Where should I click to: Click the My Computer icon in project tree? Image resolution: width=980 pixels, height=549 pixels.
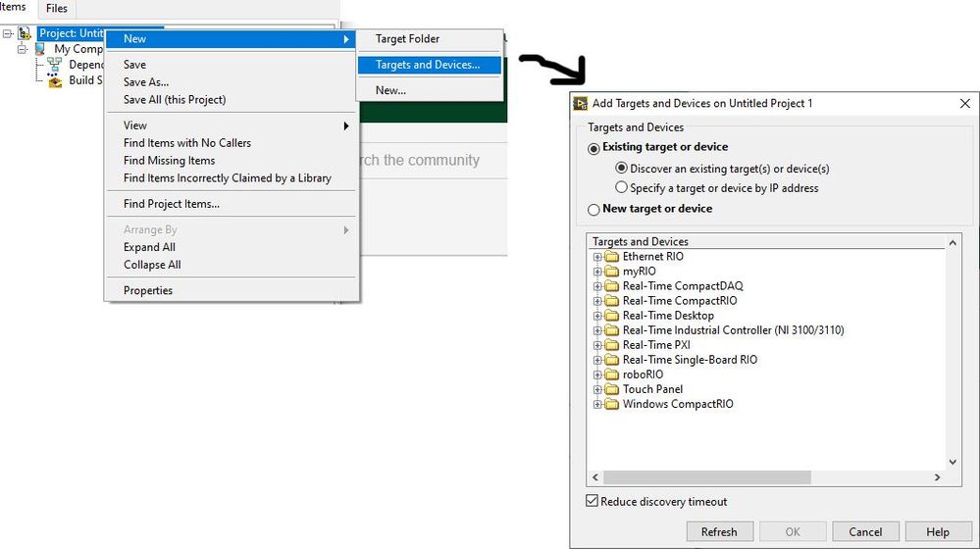click(40, 49)
